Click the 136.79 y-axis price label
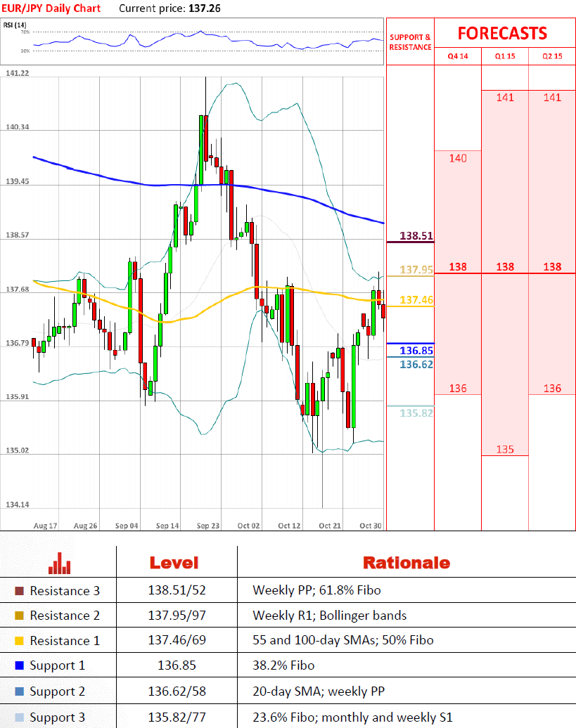 coord(17,343)
